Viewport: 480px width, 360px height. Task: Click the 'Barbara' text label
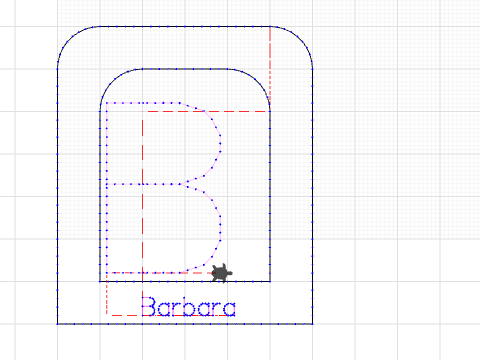tap(189, 307)
